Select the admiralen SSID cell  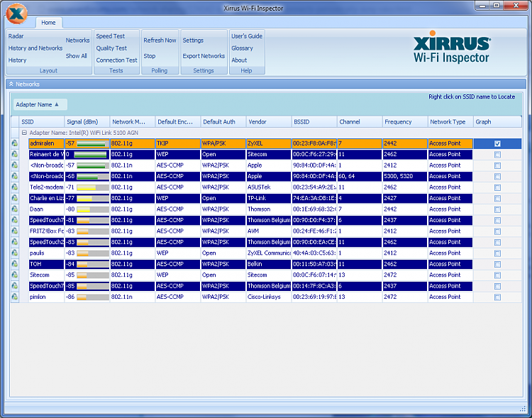tap(47, 143)
